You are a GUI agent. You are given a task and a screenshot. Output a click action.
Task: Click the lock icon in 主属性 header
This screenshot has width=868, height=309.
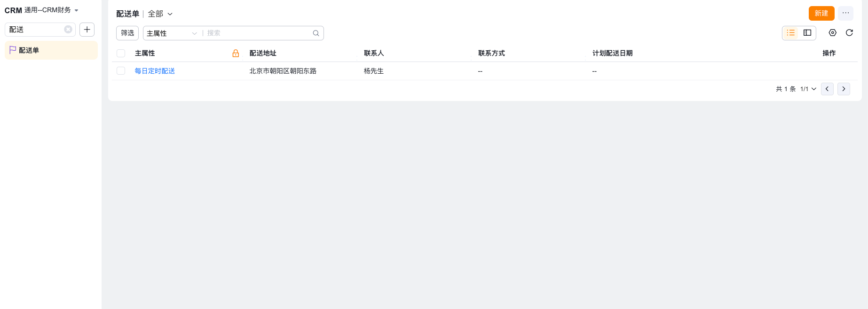click(x=236, y=54)
